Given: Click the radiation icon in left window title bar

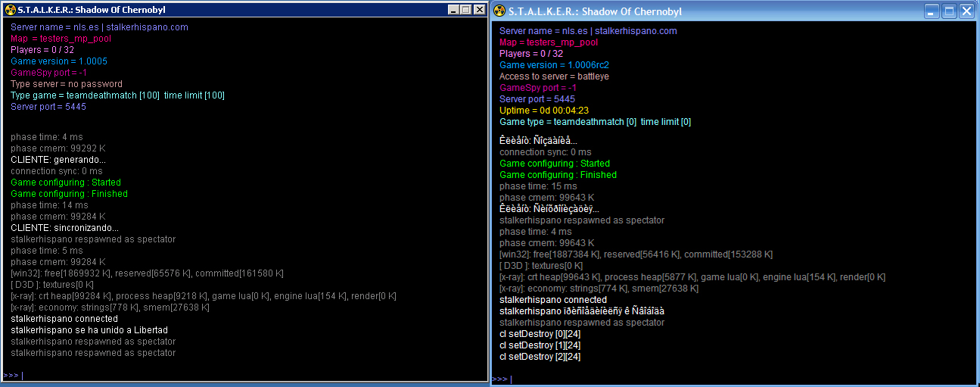Looking at the screenshot, I should coord(10,10).
